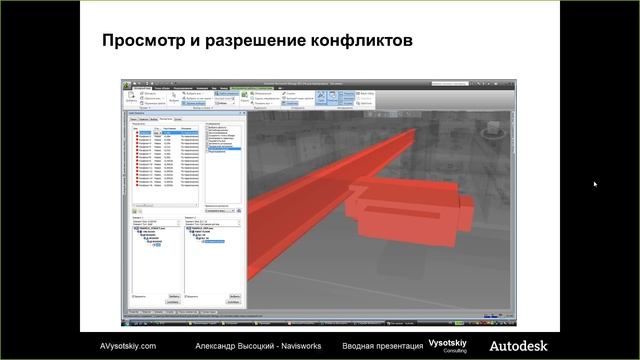Click Показать все in the visibility group
Screen dimensions: 640x360
pos(261,104)
